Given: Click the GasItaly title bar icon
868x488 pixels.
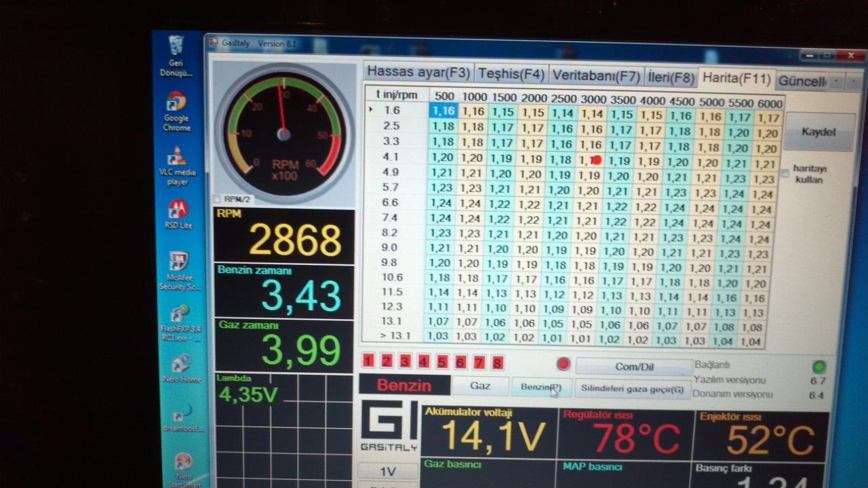Looking at the screenshot, I should [x=213, y=43].
